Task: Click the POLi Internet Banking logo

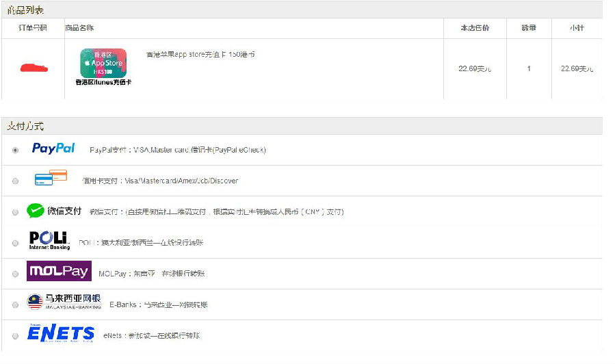Action: [49, 240]
